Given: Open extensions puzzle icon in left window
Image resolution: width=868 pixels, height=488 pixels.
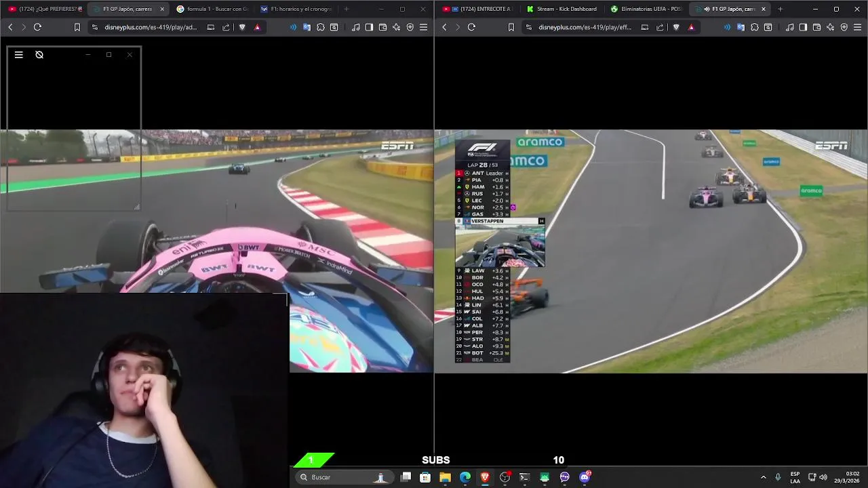Looking at the screenshot, I should [x=321, y=27].
